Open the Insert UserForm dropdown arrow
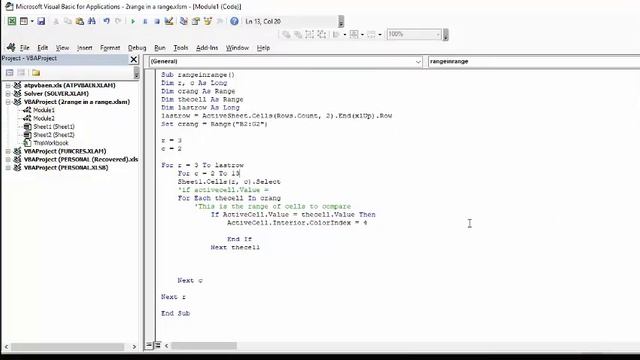 32,21
